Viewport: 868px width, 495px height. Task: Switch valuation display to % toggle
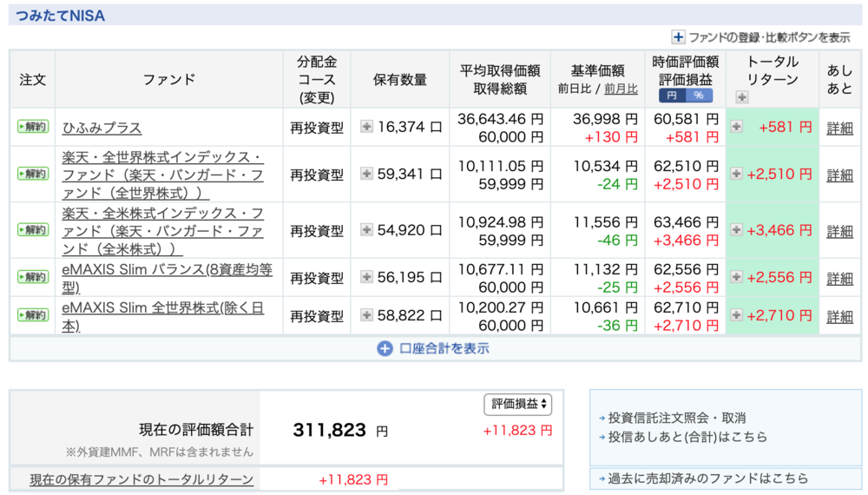point(698,95)
